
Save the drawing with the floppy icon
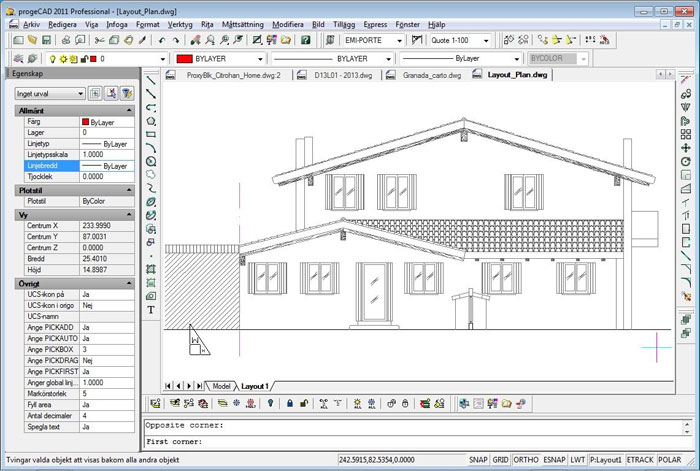(46, 40)
